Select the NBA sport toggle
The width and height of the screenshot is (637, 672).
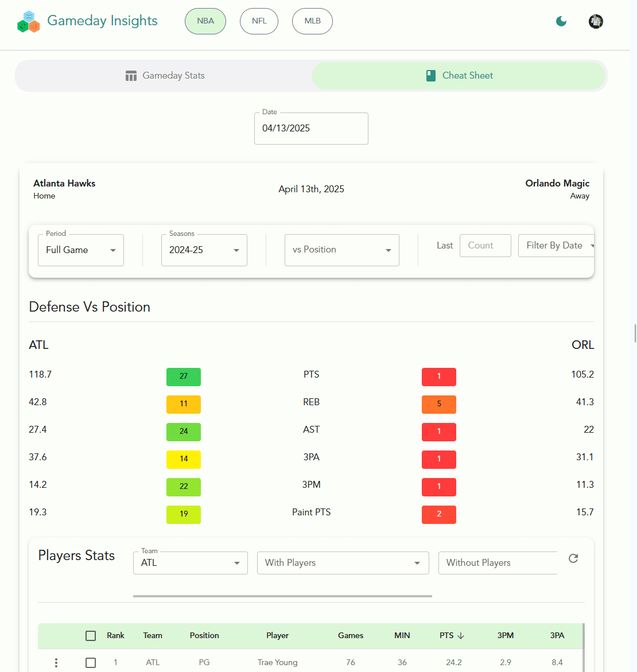(205, 21)
